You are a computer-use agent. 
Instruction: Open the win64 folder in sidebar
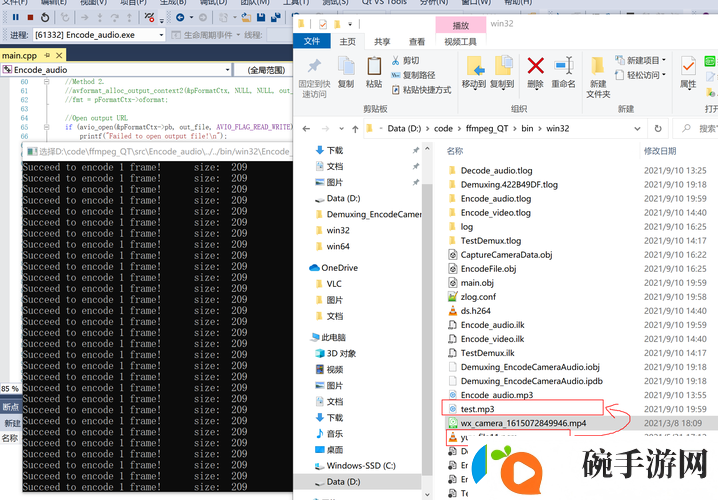pyautogui.click(x=338, y=246)
